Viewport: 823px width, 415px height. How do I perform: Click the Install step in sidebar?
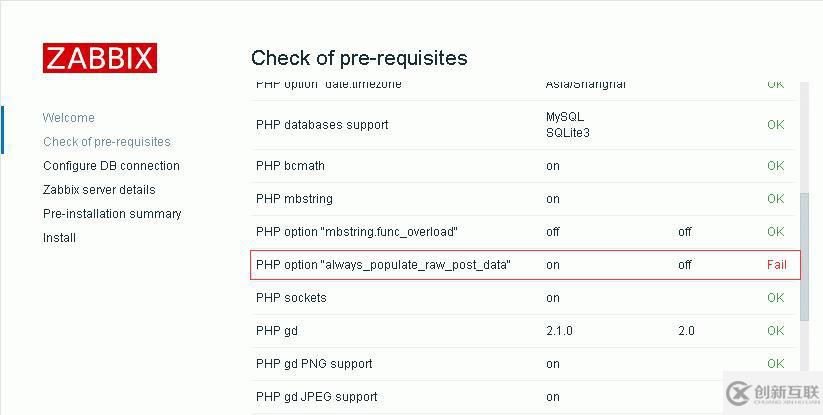(59, 238)
